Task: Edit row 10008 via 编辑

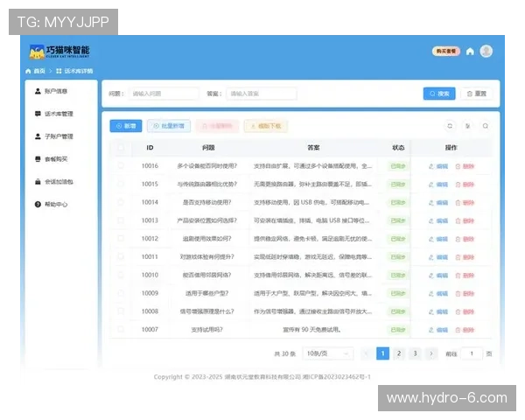Action: click(x=438, y=311)
